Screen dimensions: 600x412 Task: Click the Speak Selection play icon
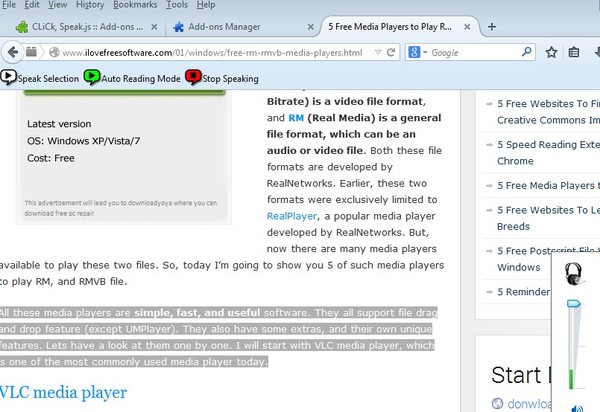[8, 77]
